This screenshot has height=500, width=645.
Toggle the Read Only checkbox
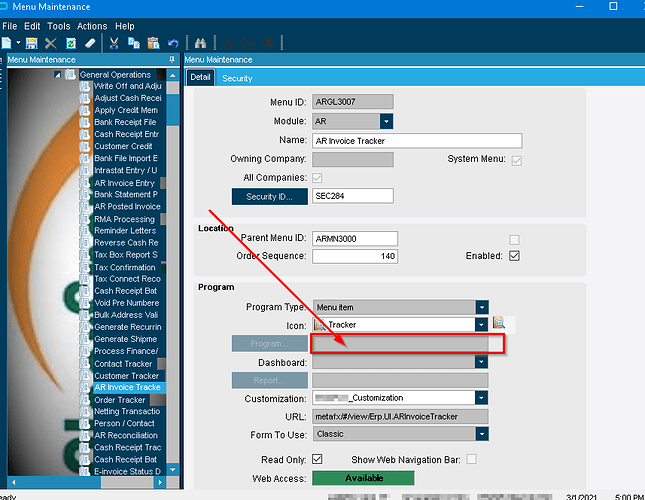pyautogui.click(x=317, y=459)
